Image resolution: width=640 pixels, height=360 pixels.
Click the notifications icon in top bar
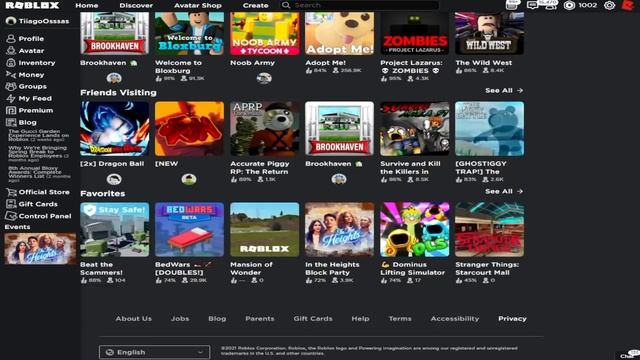[512, 5]
